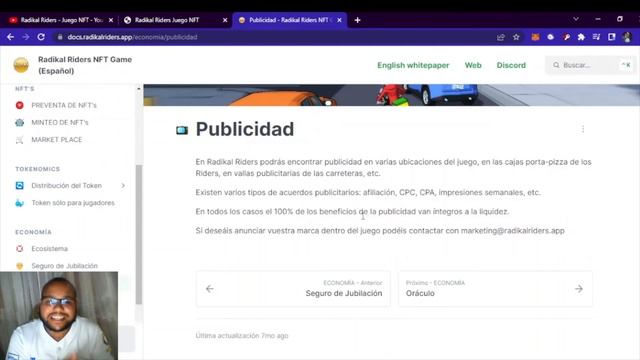640x360 pixels.
Task: Click the Buscar search field
Action: click(x=590, y=65)
